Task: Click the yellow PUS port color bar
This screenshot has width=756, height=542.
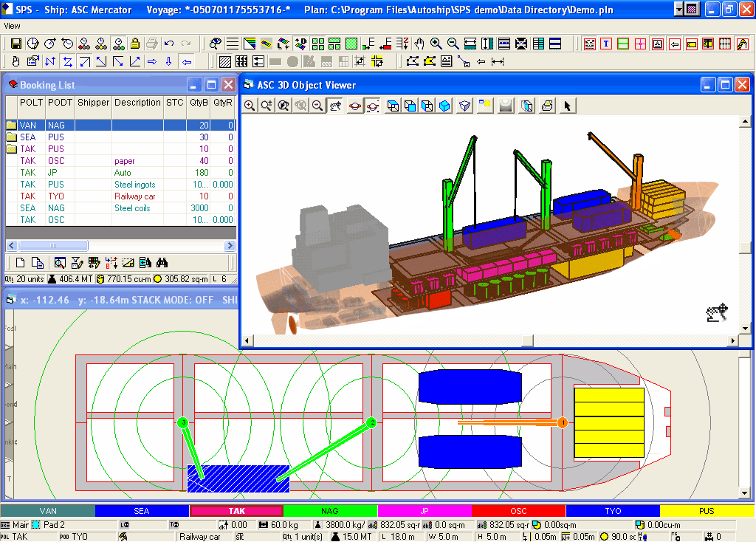Action: (x=706, y=511)
